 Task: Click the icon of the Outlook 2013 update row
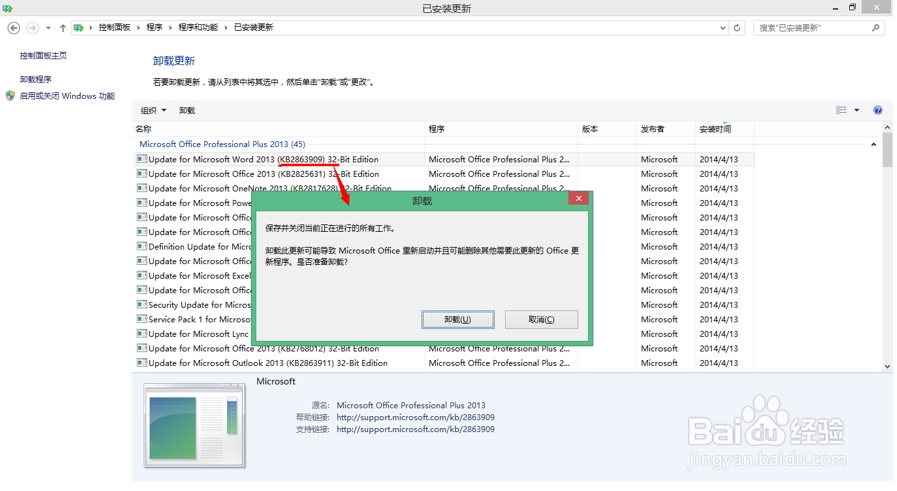142,363
